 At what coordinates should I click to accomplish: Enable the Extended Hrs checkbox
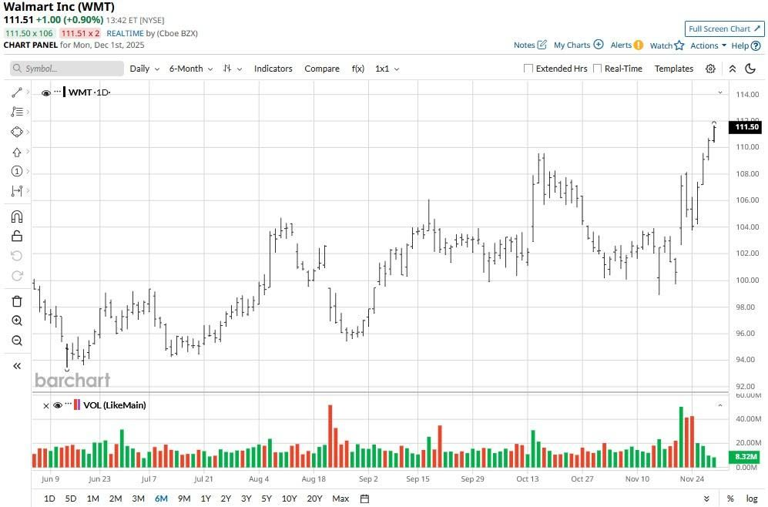pyautogui.click(x=529, y=69)
